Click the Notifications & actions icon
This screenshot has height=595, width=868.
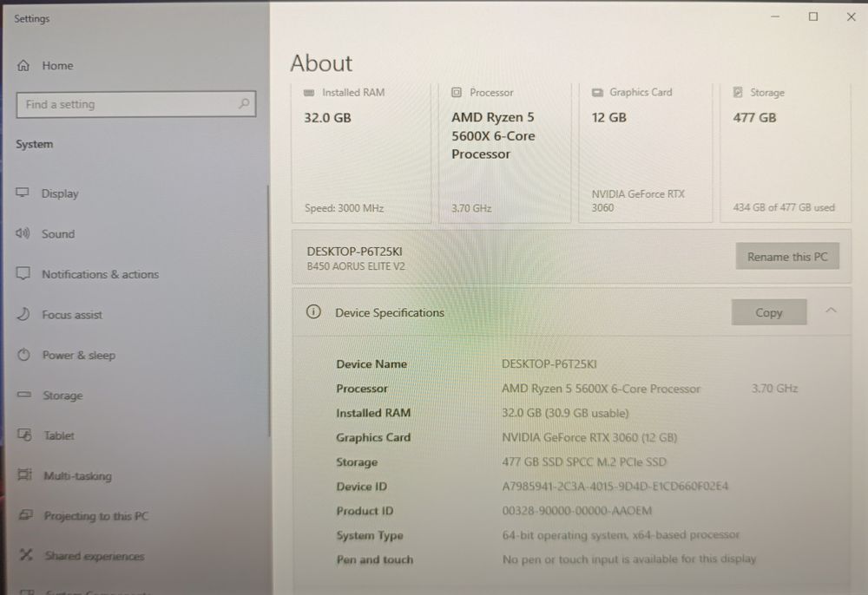23,273
